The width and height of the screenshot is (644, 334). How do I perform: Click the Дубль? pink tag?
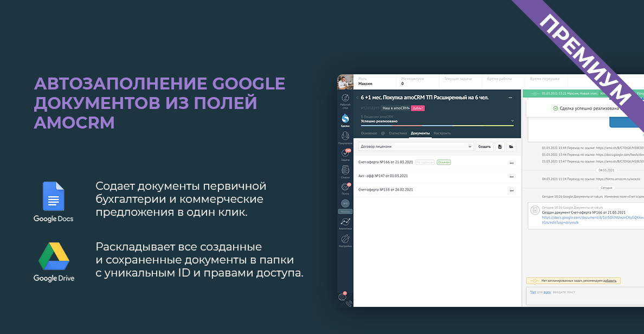(x=418, y=108)
